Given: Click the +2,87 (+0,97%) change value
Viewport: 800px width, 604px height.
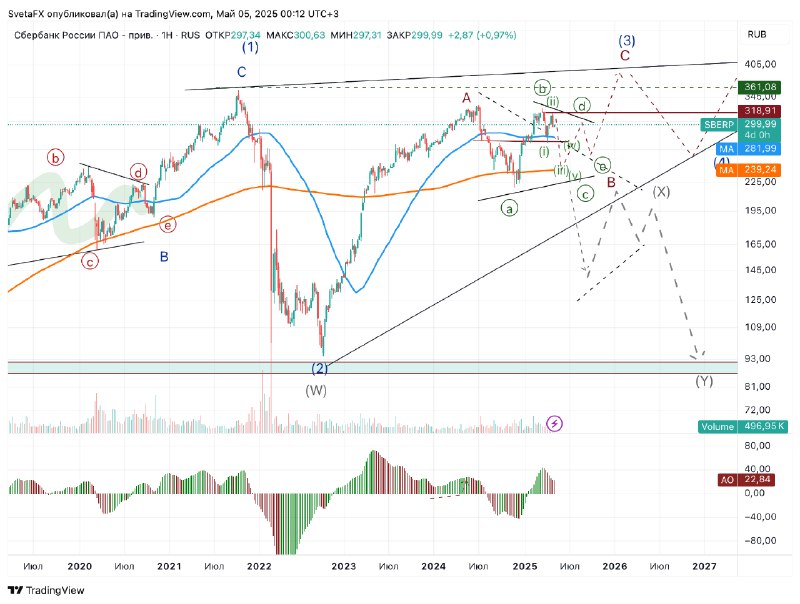Looking at the screenshot, I should coord(482,35).
